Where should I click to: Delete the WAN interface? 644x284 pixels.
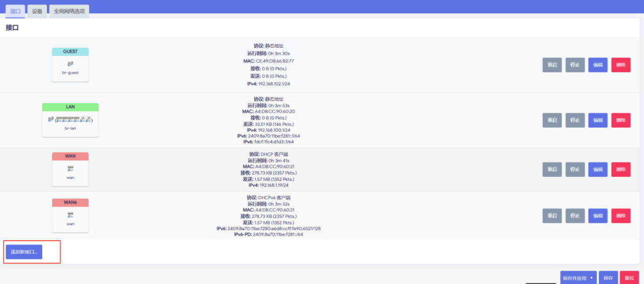point(621,169)
